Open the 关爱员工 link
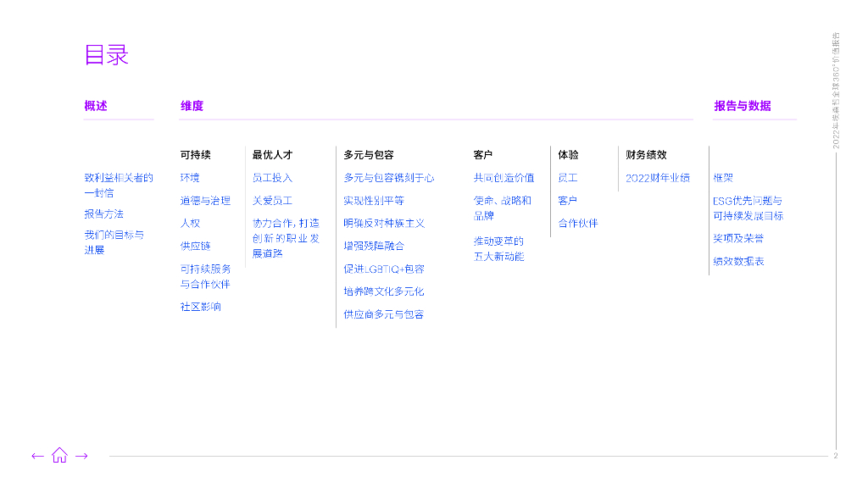The height and width of the screenshot is (488, 868). pos(272,200)
